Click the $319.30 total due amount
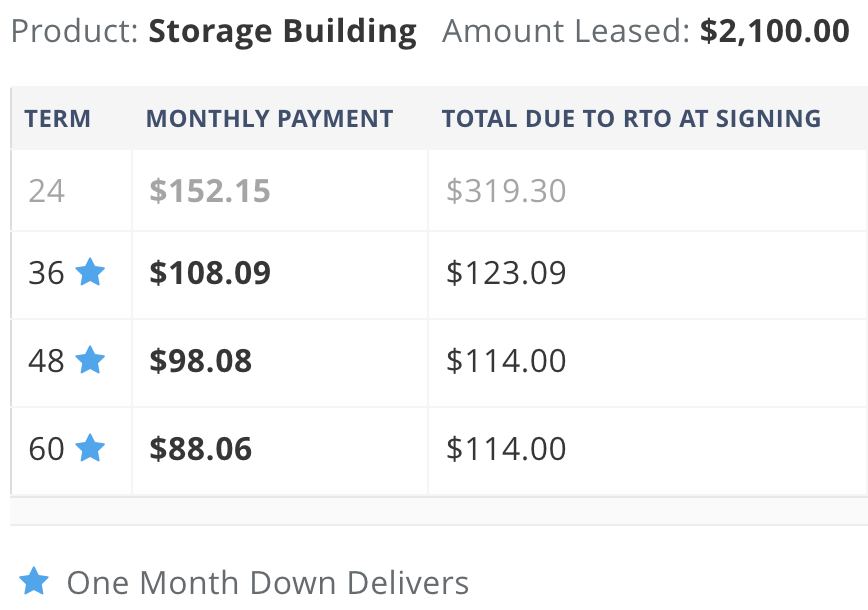 point(506,191)
